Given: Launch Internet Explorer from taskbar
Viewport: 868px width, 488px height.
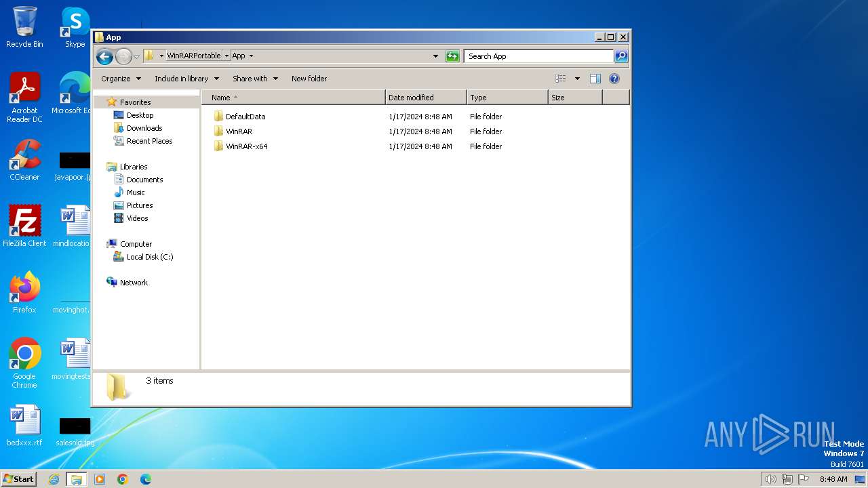Looking at the screenshot, I should [54, 479].
